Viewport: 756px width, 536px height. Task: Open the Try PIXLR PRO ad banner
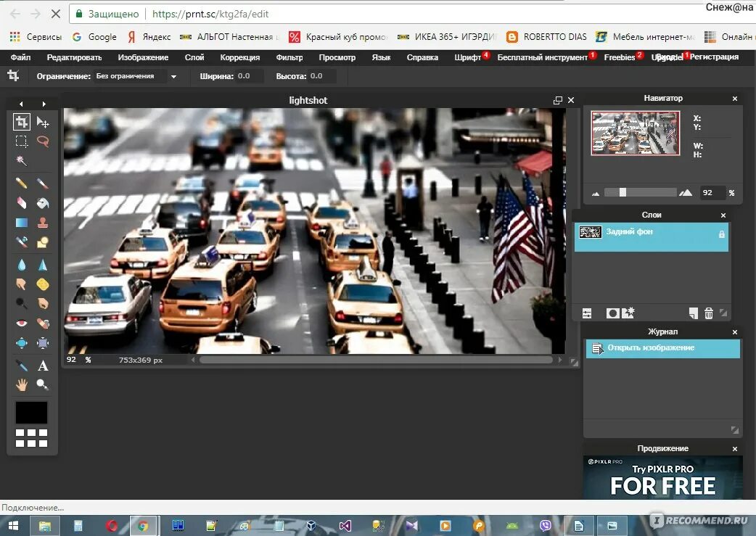(663, 478)
